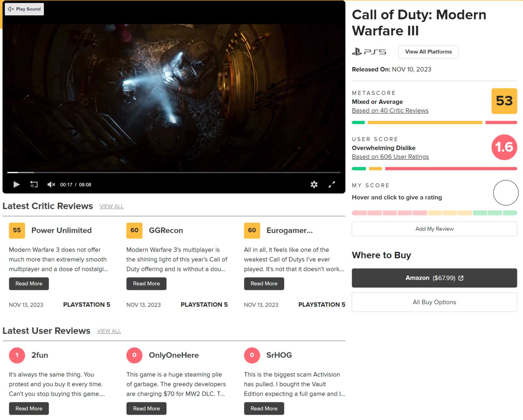Screen dimensions: 523x420
Task: Expand All Buy Options
Action: tap(434, 302)
